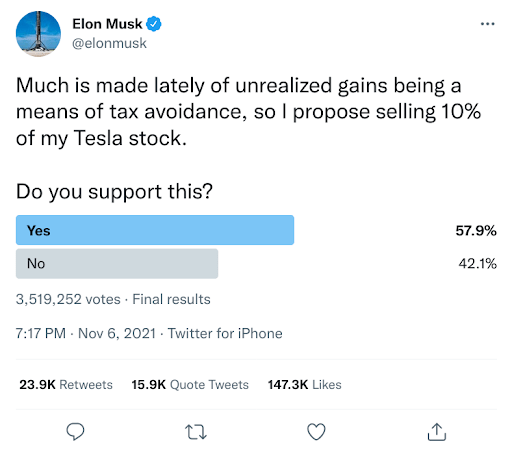Open the @elonmusk handle link
This screenshot has height=454, width=512.
109,43
